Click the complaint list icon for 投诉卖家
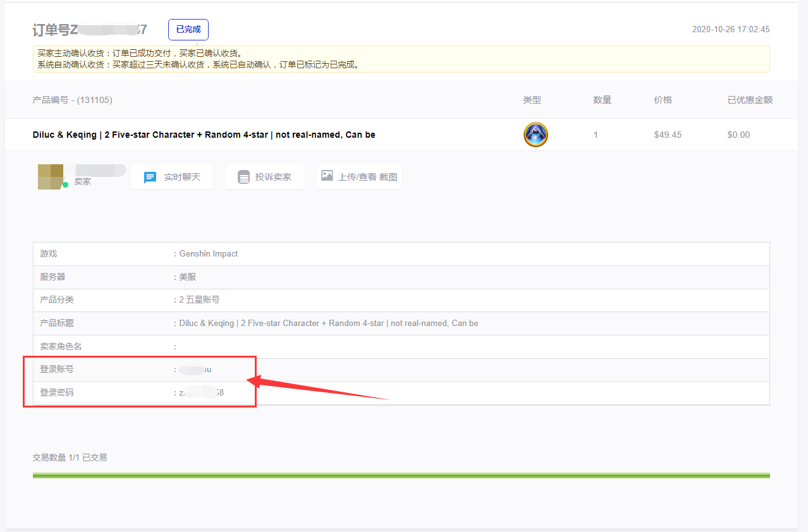808x532 pixels. 244,177
